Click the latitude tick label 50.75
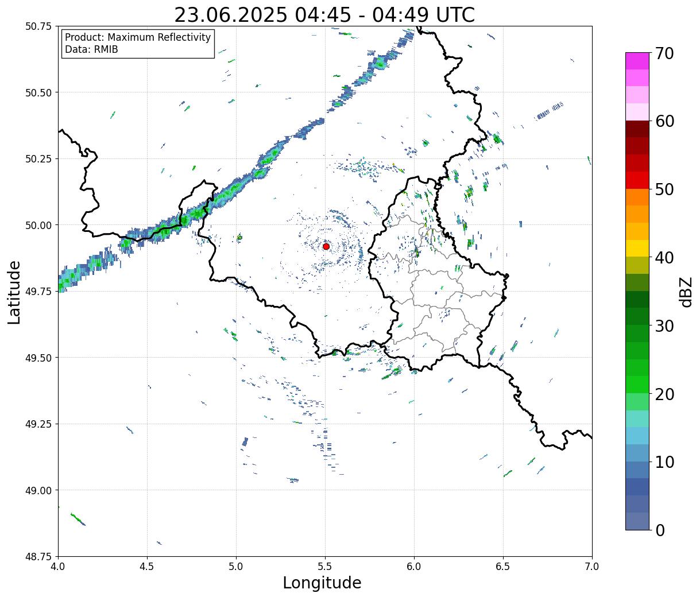Viewport: 700px width, 597px height. 38,26
